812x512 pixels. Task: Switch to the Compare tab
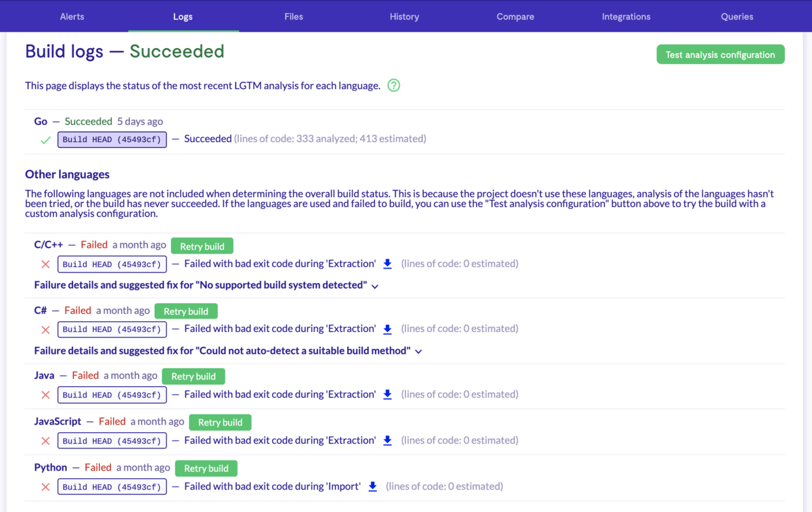point(515,16)
